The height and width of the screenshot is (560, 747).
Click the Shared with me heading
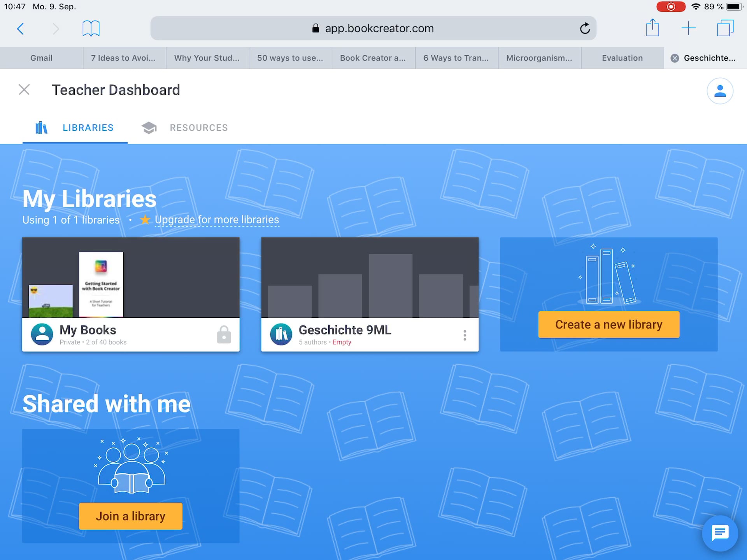click(107, 404)
